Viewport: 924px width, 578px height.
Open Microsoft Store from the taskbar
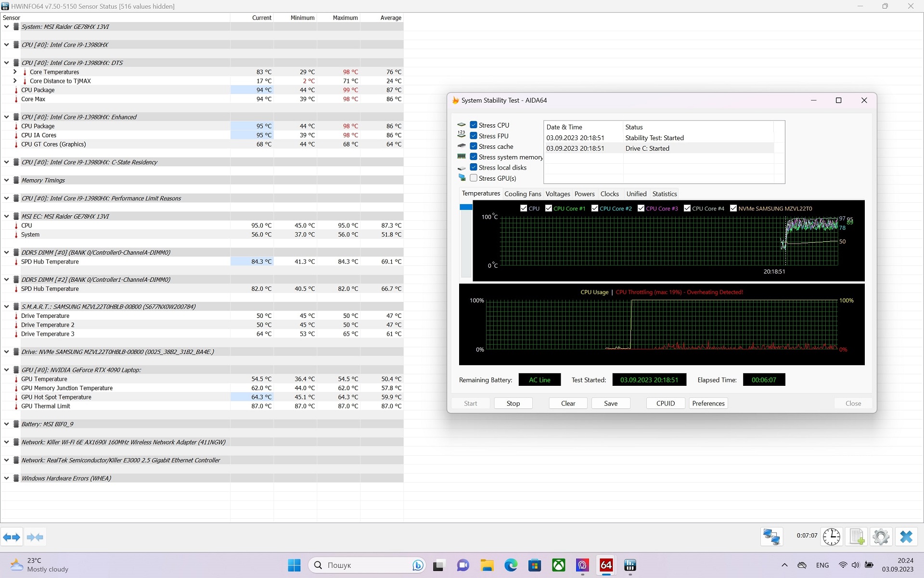535,565
